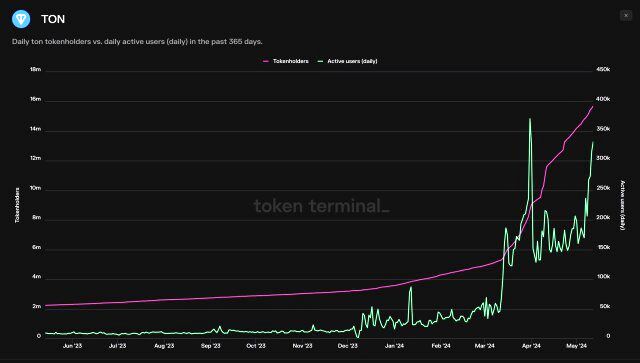
Task: Click the Mar '24 x-axis label
Action: click(484, 346)
